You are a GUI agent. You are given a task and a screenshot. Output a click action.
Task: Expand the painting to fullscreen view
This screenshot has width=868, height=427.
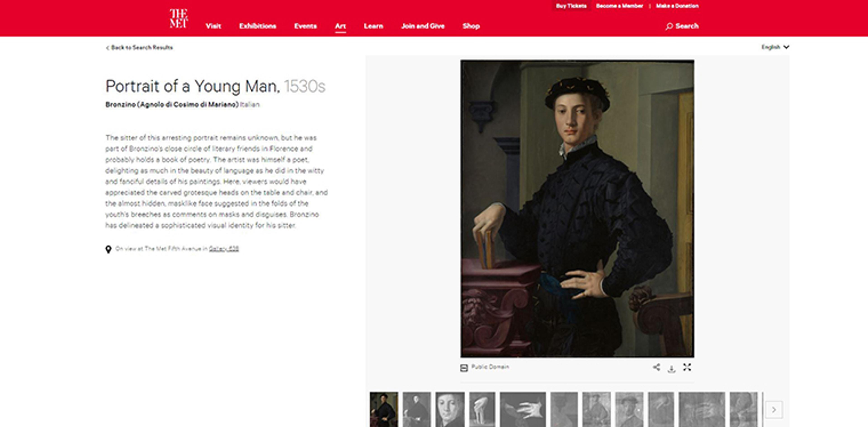tap(687, 367)
